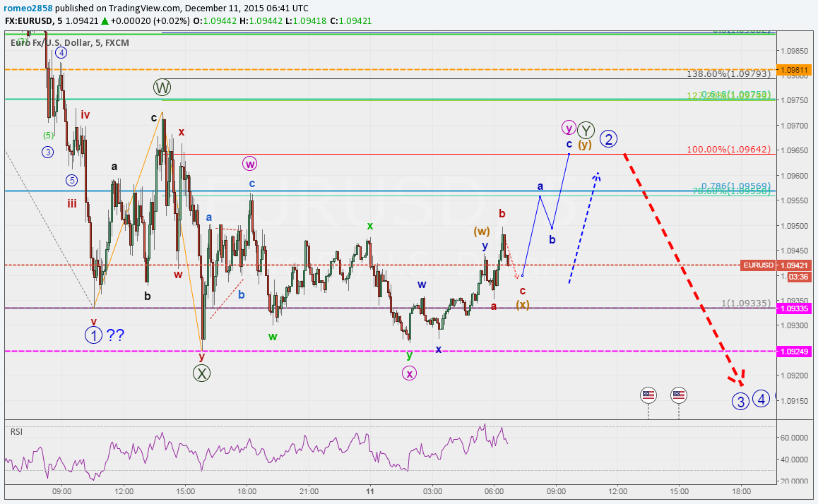Click the 40.0000 RSI axis value
This screenshot has width=818, height=504.
click(x=795, y=460)
